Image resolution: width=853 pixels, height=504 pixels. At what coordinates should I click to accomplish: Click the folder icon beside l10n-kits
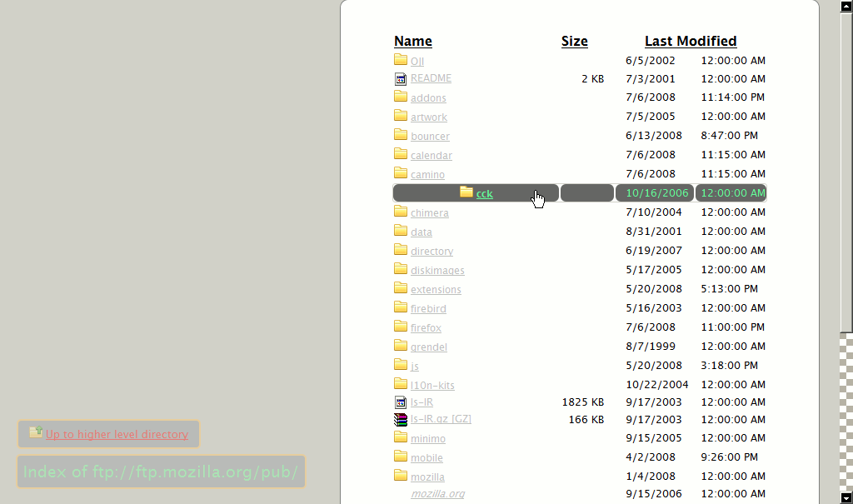pos(401,383)
